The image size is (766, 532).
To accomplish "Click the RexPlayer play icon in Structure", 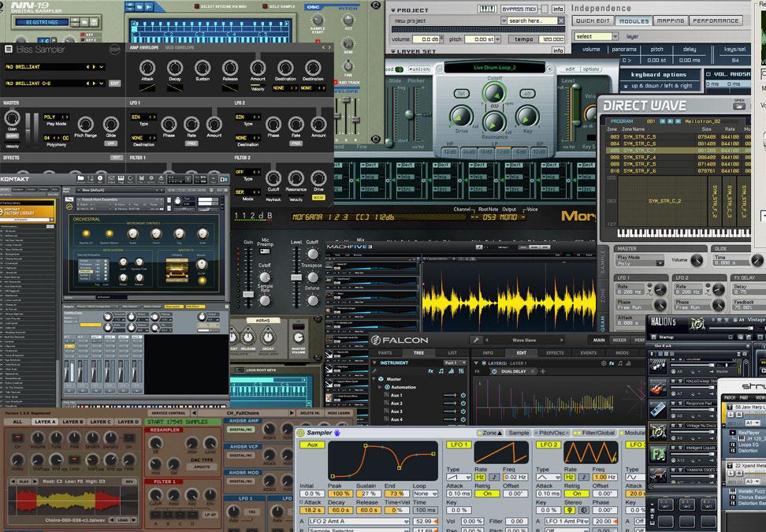I will coord(733,433).
